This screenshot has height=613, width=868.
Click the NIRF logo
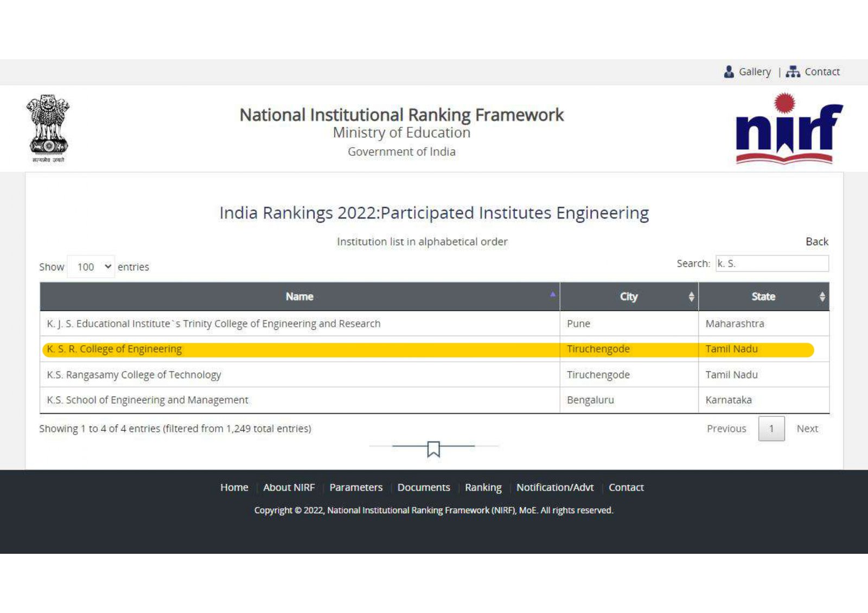(789, 129)
